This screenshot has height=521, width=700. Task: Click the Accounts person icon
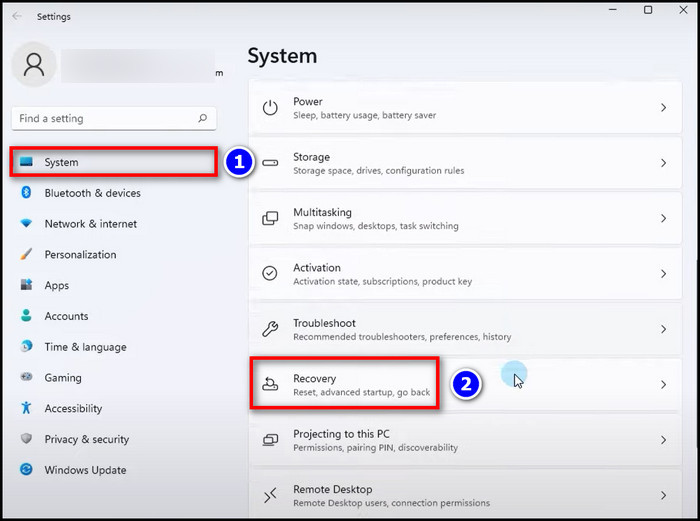click(26, 315)
